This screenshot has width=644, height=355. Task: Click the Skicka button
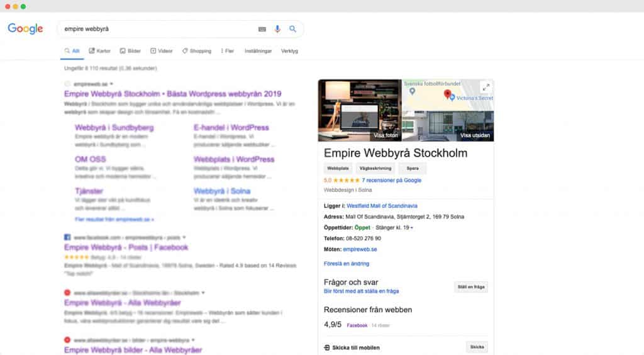click(x=477, y=347)
